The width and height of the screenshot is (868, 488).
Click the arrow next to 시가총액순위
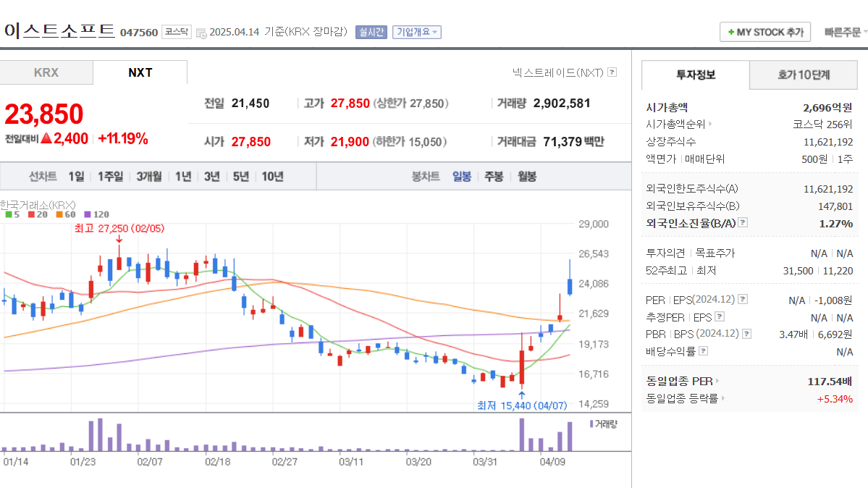[x=710, y=124]
